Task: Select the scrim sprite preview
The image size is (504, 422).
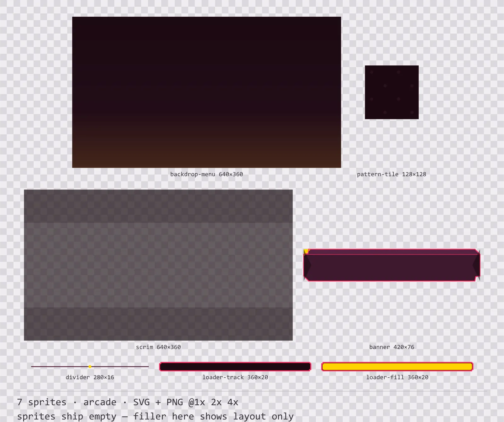Action: [x=158, y=265]
